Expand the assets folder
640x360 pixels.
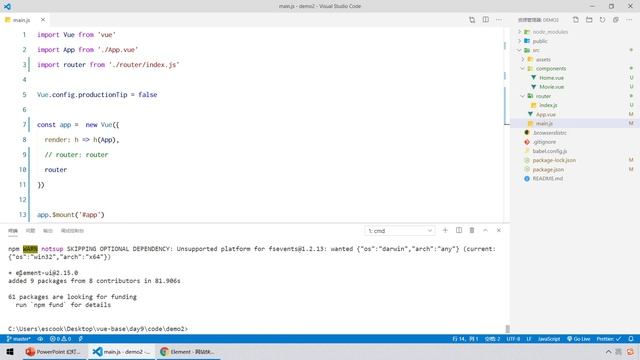543,60
